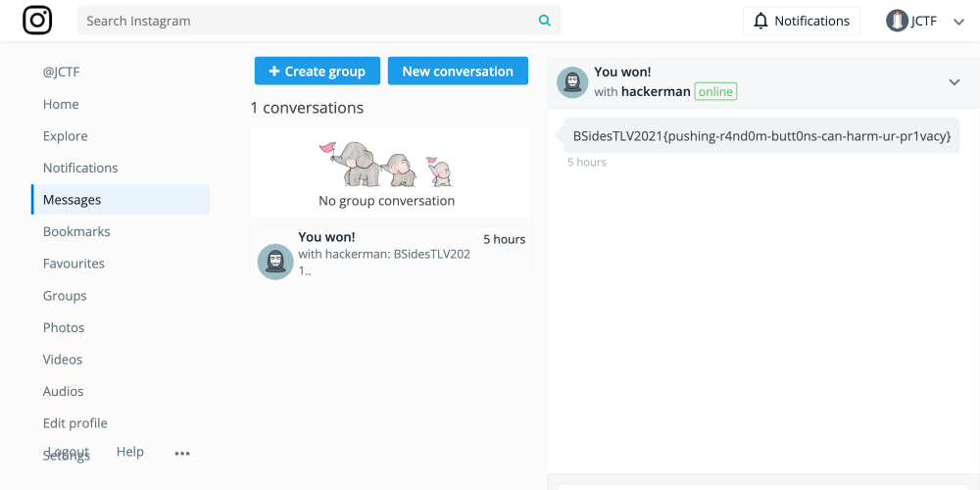Click the Help link
The image size is (980, 490).
pos(130,452)
